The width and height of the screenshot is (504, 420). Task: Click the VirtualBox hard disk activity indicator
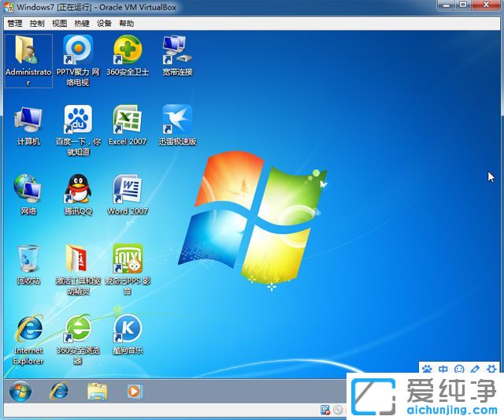[325, 410]
